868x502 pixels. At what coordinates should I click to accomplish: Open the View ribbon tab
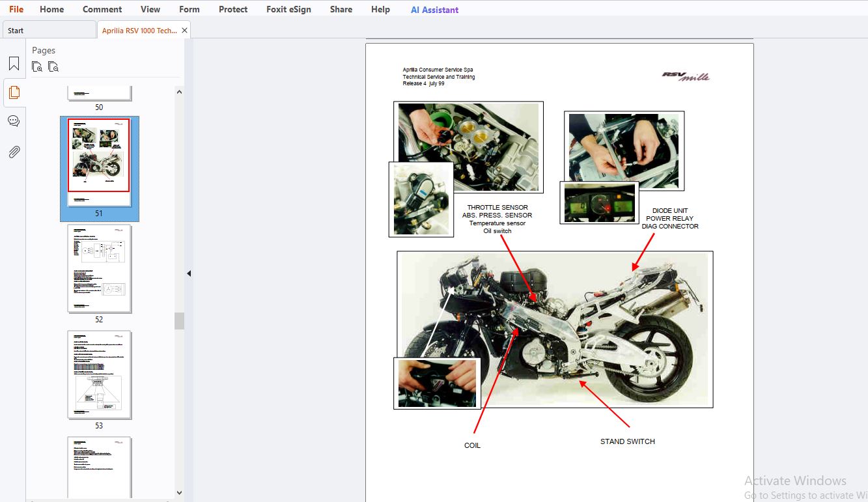coord(150,9)
